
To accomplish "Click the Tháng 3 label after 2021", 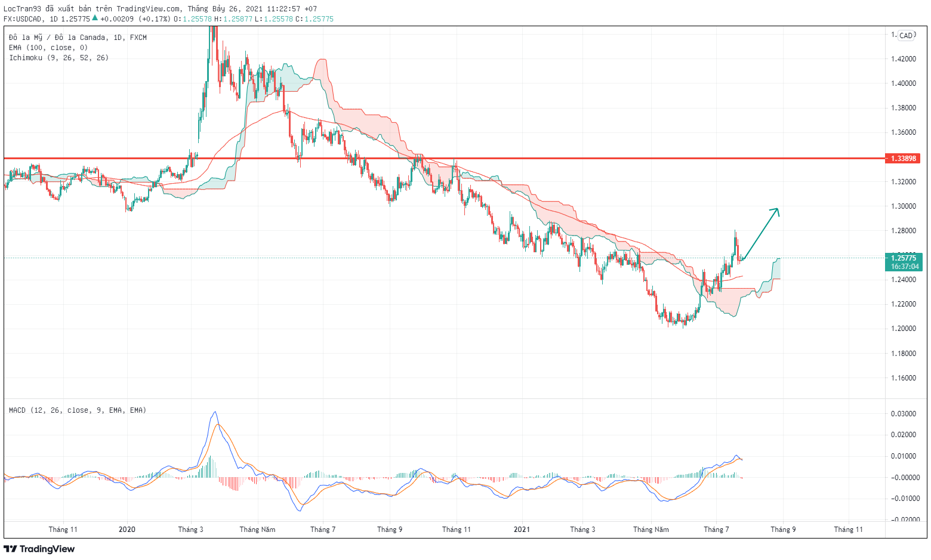I will (582, 530).
